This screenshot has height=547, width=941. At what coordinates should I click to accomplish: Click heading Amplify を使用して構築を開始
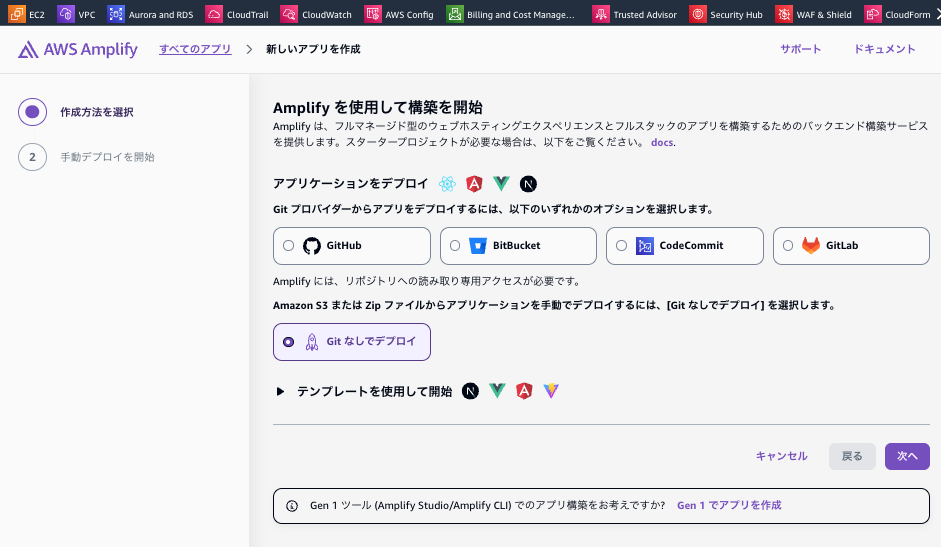(377, 107)
